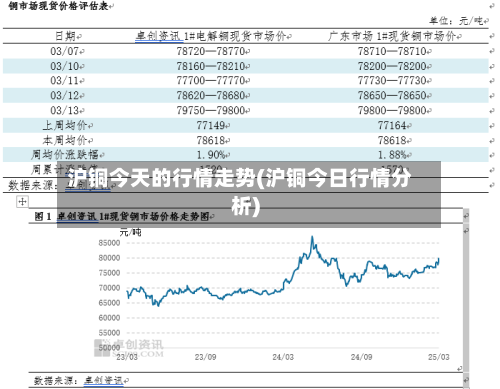Click the 80000 y-axis label
The height and width of the screenshot is (389, 500).
pos(109,258)
